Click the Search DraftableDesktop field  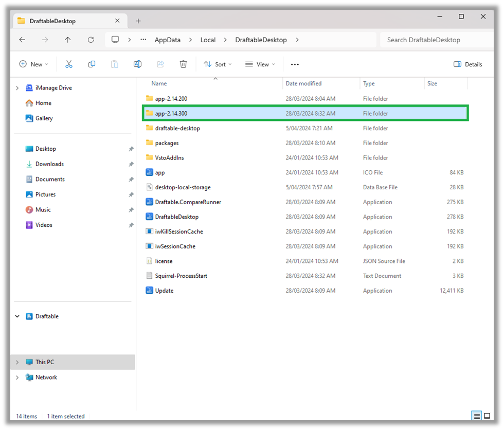click(437, 40)
